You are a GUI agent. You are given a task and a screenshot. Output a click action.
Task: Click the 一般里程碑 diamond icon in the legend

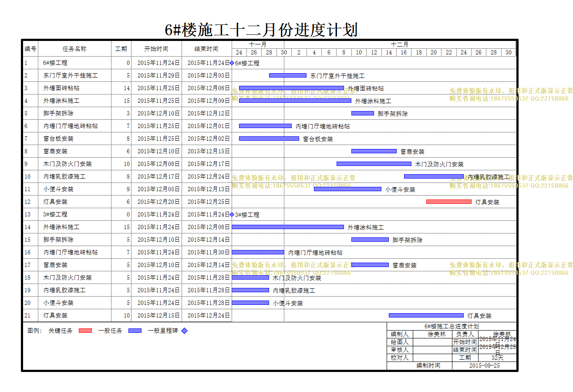185,331
